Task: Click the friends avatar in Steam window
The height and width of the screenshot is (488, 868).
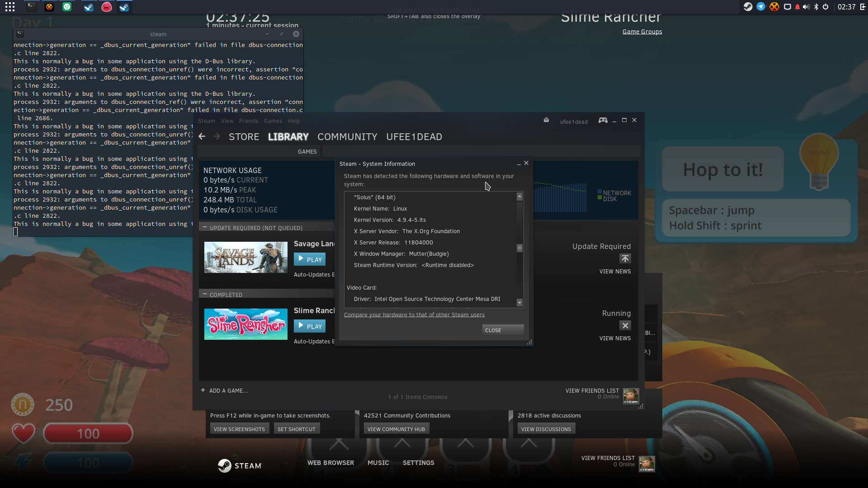Action: [631, 396]
